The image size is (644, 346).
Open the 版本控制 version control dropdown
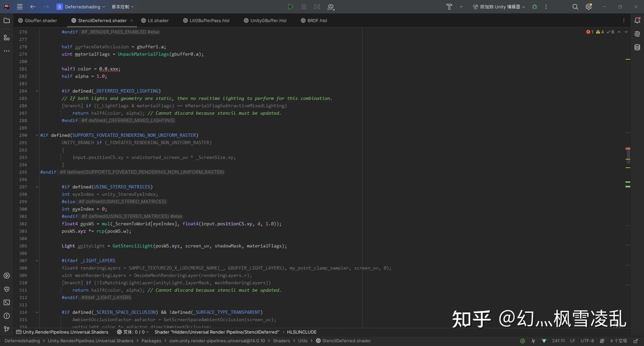click(123, 7)
